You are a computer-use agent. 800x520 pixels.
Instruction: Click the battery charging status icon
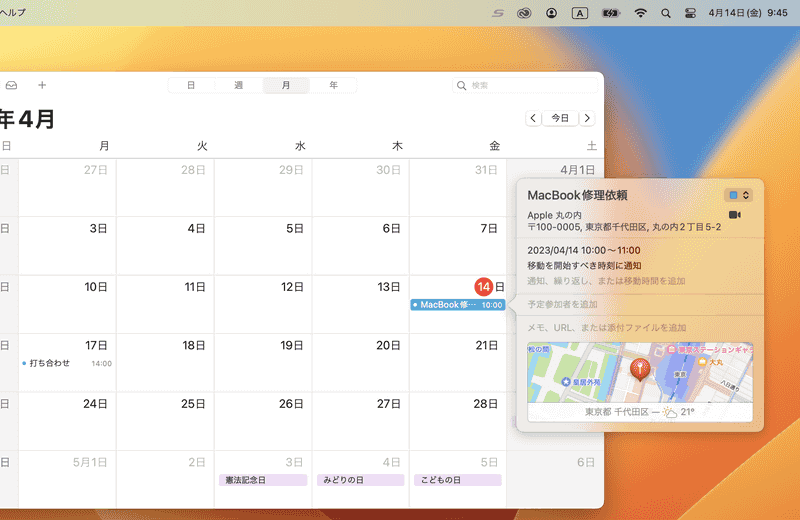point(611,13)
